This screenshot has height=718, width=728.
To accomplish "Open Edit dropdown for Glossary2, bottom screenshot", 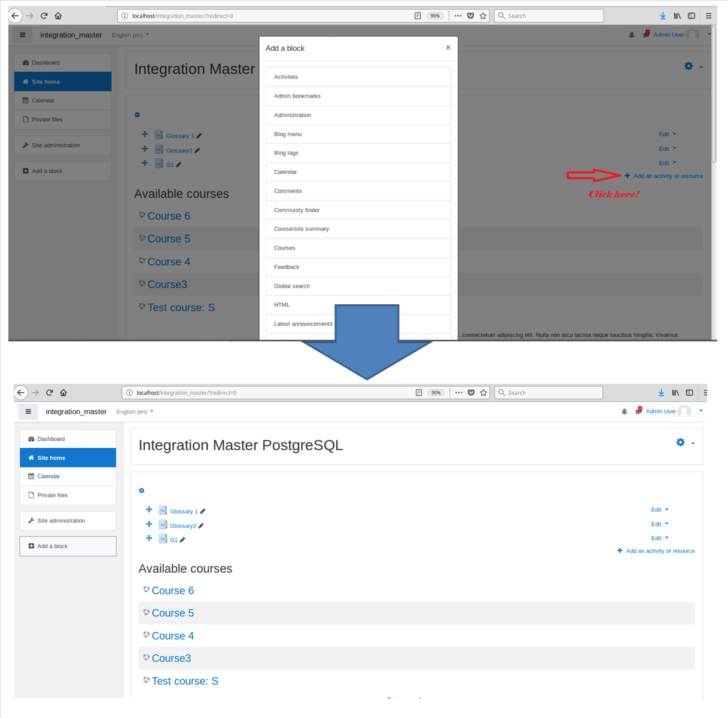I will [x=660, y=524].
